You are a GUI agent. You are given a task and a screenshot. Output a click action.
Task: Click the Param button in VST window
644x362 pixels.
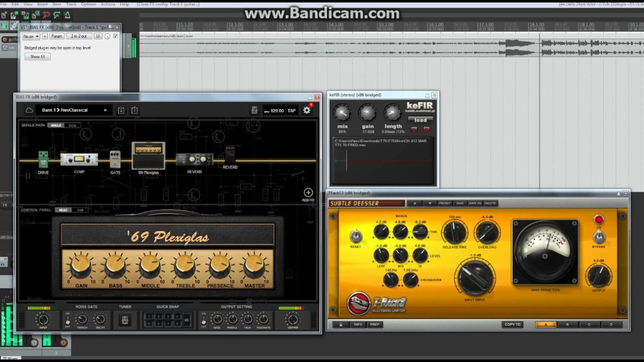57,36
